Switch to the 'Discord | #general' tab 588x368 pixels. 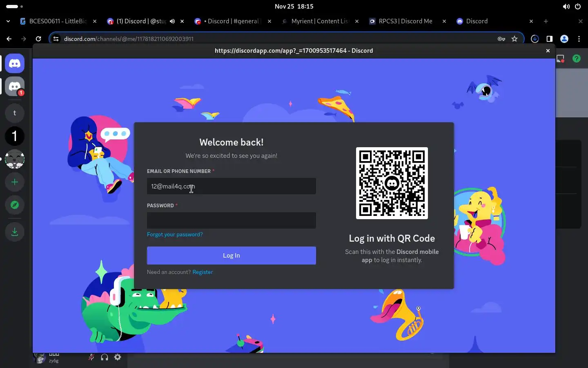click(233, 21)
